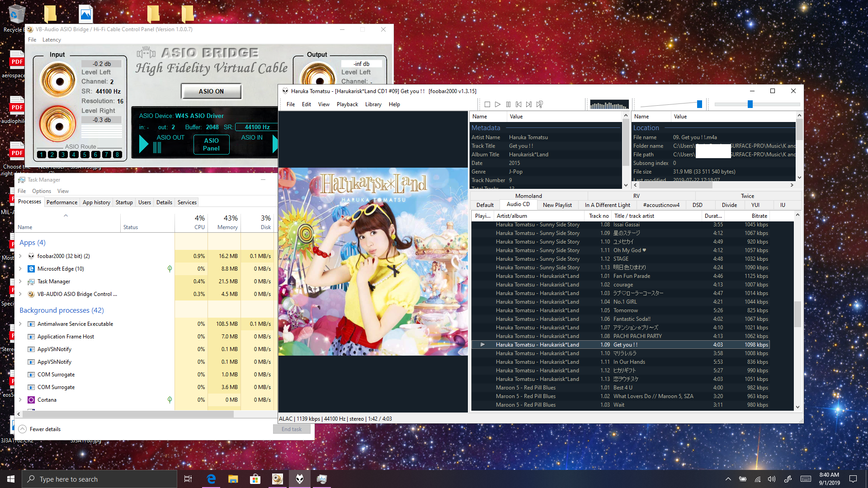Screen dimensions: 868x488
Task: Expand the Cortana process row
Action: click(20, 400)
